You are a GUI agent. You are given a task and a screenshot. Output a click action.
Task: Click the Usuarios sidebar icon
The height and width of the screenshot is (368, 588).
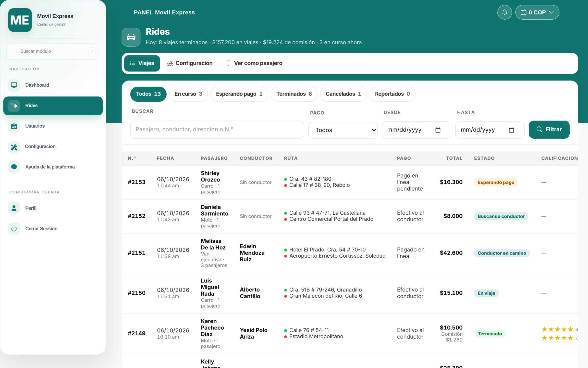[x=14, y=126]
